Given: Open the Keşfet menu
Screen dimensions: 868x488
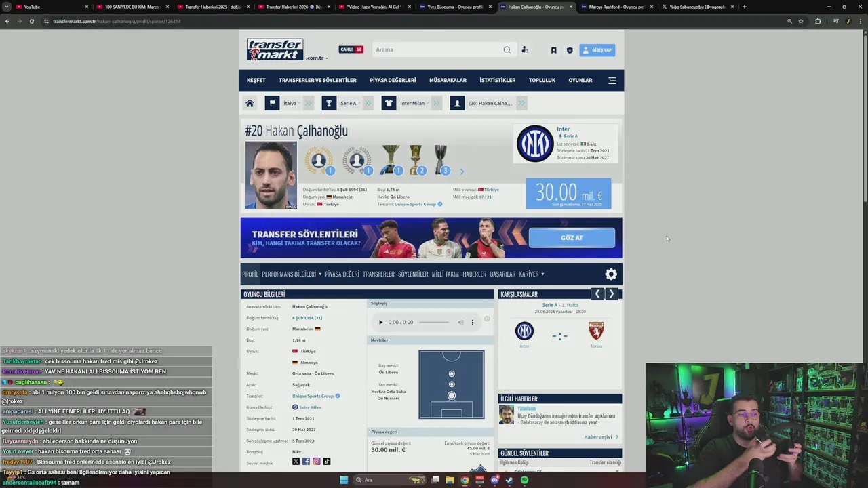Looking at the screenshot, I should click(256, 80).
